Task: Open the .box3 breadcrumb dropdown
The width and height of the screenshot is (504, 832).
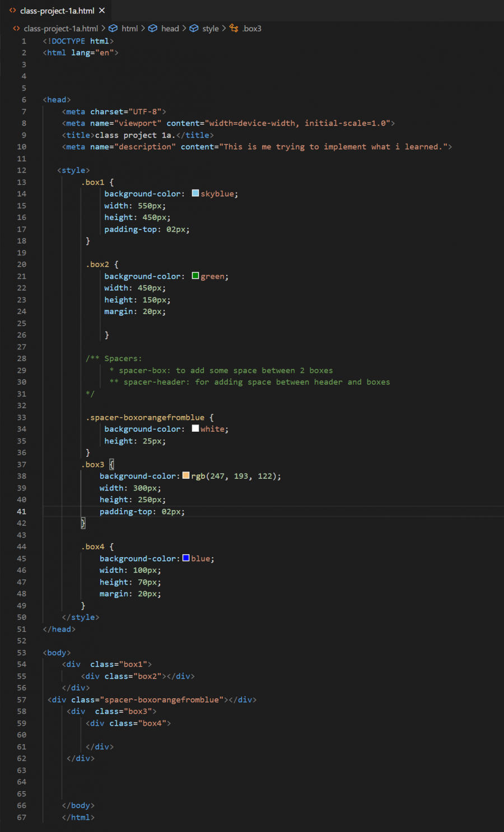Action: tap(251, 29)
